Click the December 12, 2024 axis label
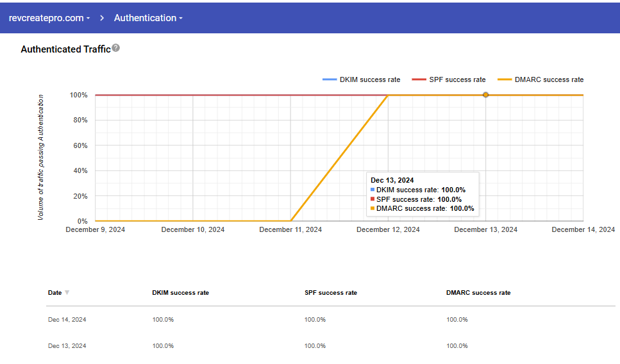This screenshot has height=364, width=620. [x=388, y=230]
